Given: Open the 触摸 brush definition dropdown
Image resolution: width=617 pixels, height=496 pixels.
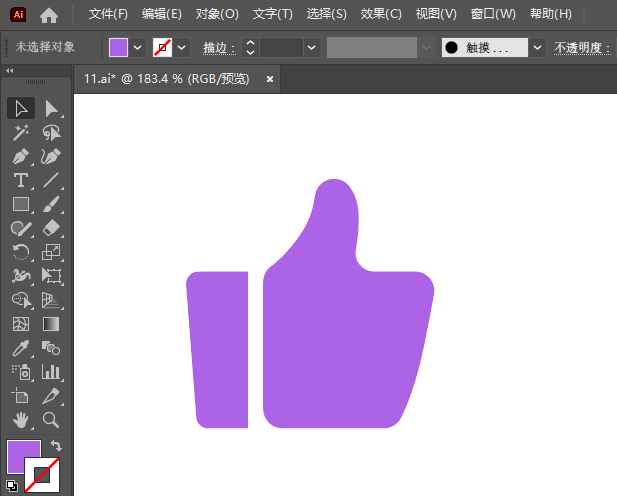Looking at the screenshot, I should [x=538, y=48].
